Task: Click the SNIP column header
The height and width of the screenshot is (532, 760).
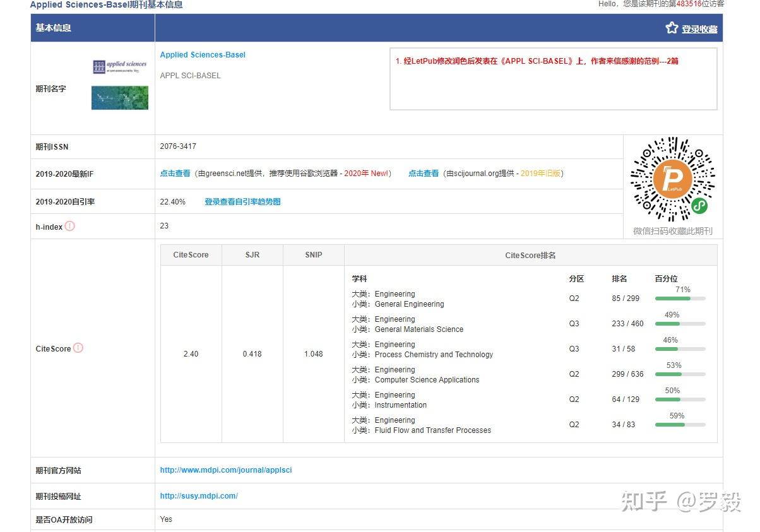Action: point(314,255)
